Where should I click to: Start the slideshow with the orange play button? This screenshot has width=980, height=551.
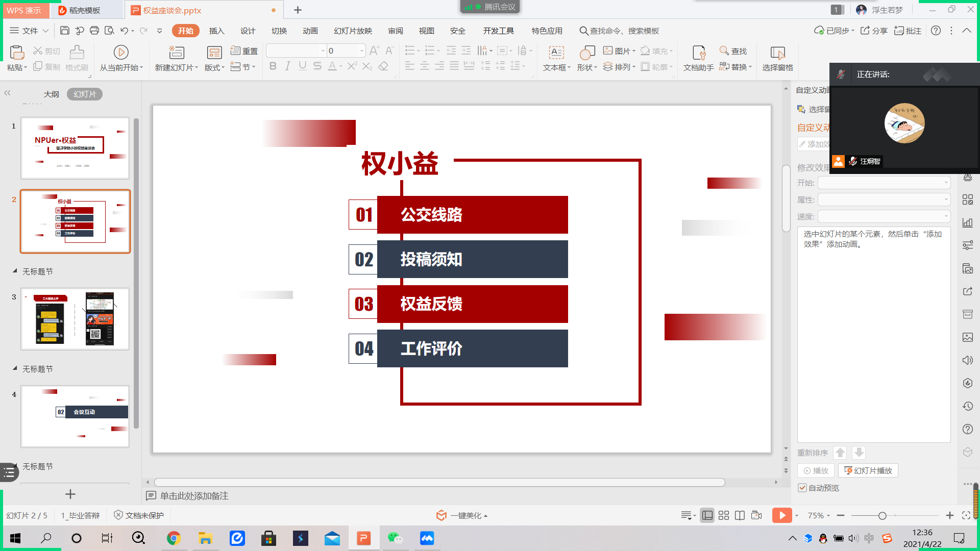[781, 516]
